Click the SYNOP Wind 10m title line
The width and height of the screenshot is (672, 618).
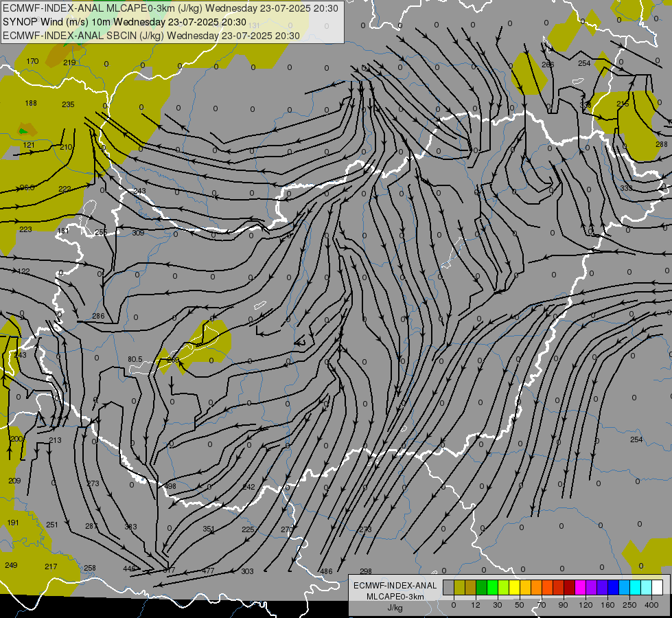click(x=124, y=22)
